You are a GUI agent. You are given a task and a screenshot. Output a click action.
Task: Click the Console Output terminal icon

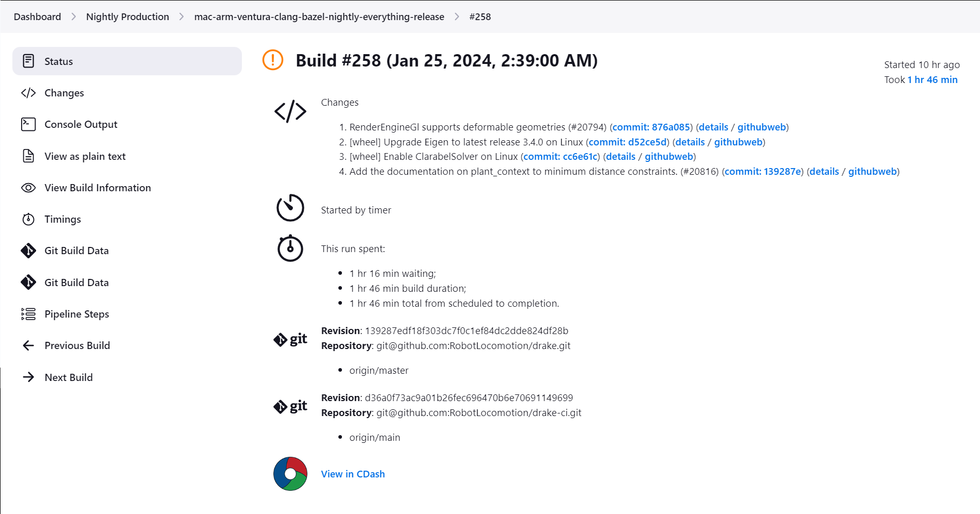(x=28, y=124)
